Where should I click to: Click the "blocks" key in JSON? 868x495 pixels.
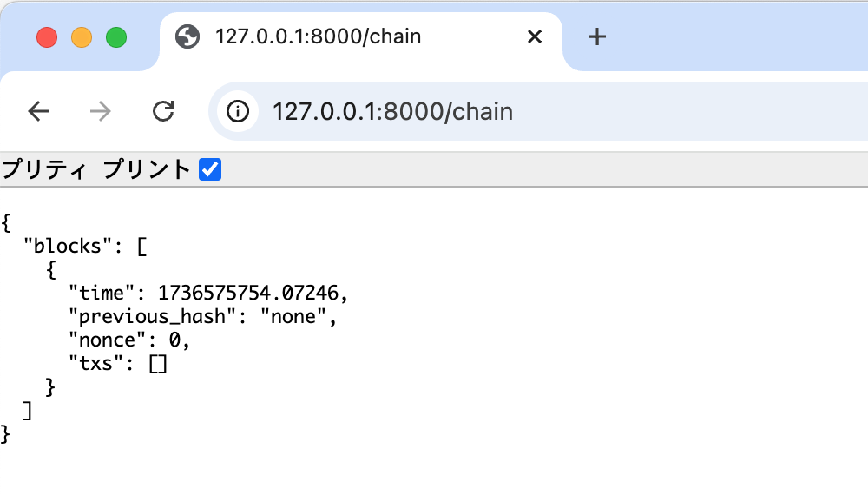tap(68, 246)
